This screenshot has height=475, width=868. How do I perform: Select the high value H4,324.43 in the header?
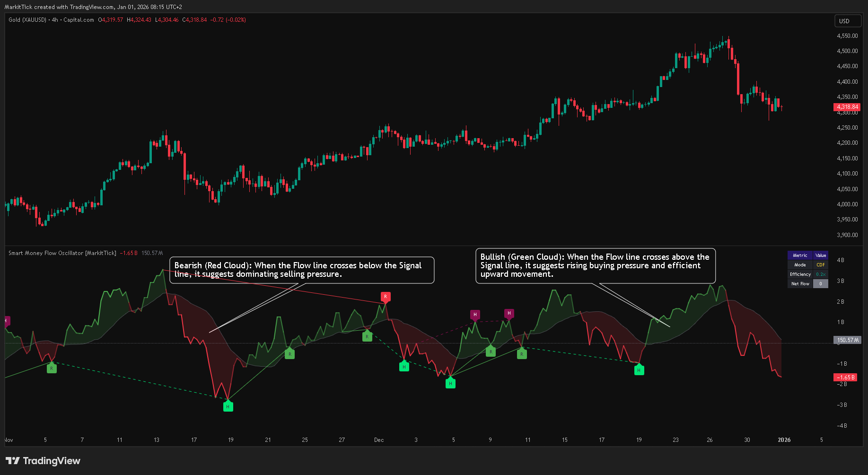139,20
